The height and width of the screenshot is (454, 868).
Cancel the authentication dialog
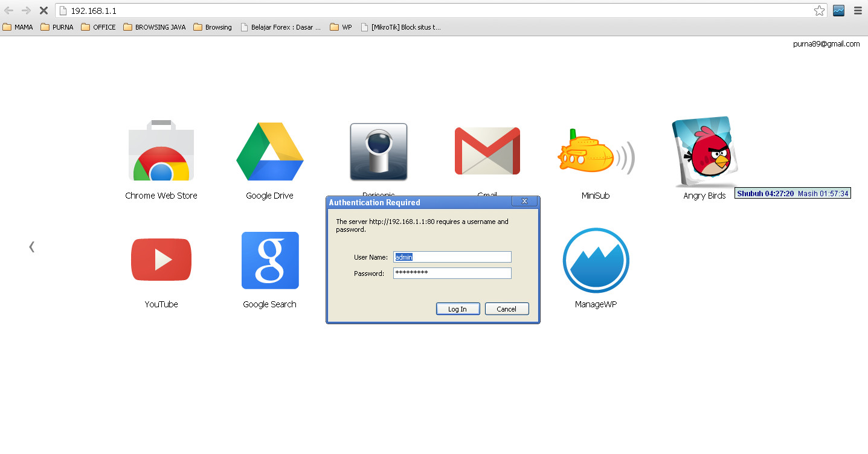tap(507, 309)
